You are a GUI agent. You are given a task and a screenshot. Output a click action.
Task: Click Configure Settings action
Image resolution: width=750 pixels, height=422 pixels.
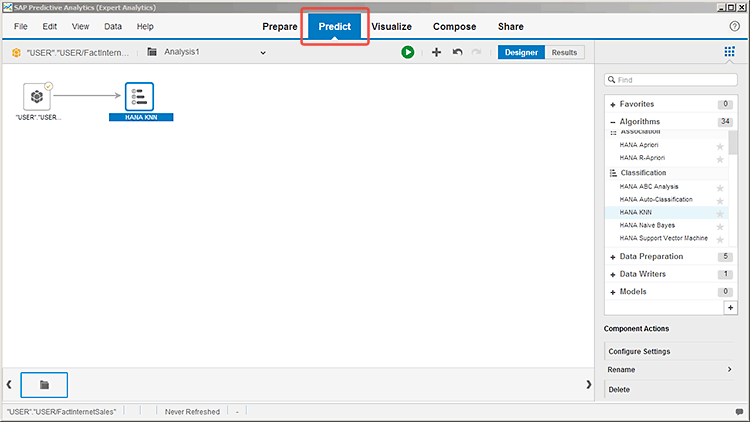click(639, 351)
